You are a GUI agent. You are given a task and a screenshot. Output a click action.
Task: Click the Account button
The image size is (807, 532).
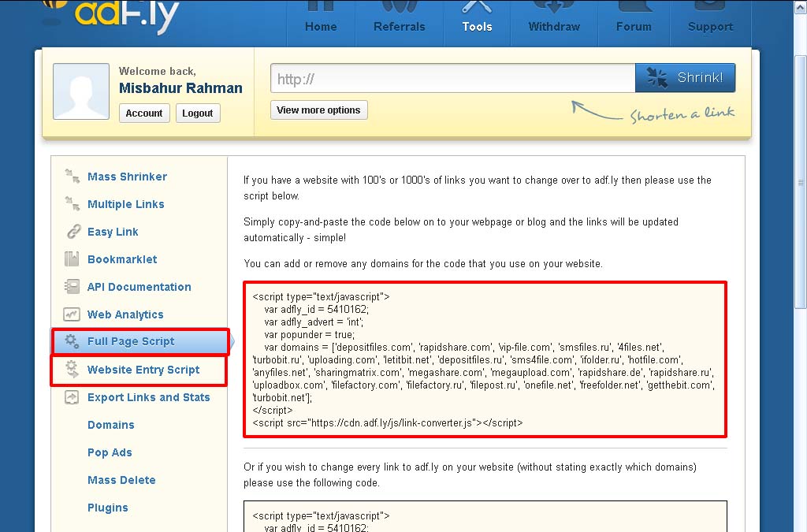144,113
